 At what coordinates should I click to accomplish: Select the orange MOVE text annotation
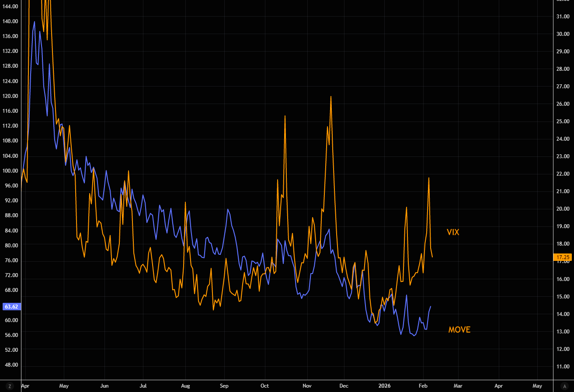[459, 330]
